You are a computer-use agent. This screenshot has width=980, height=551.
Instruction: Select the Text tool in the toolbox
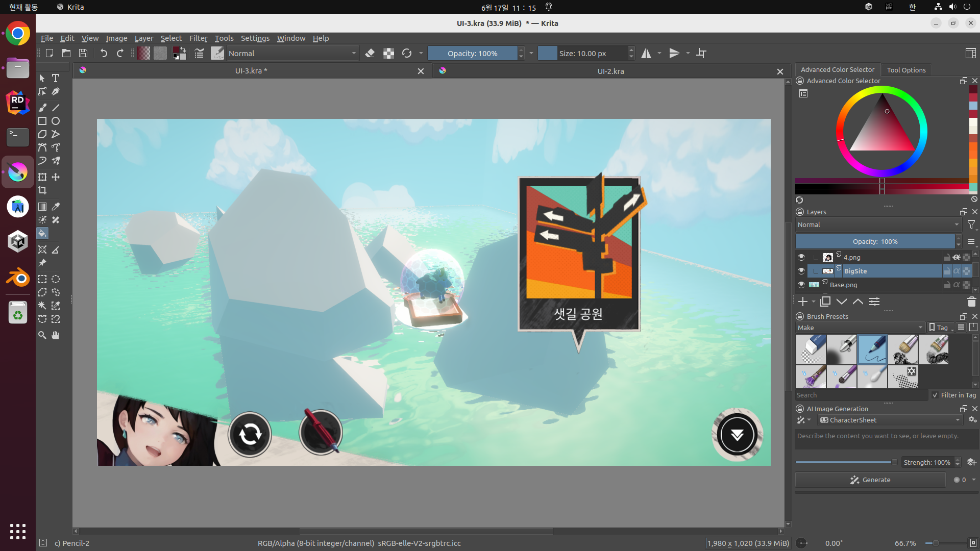56,78
